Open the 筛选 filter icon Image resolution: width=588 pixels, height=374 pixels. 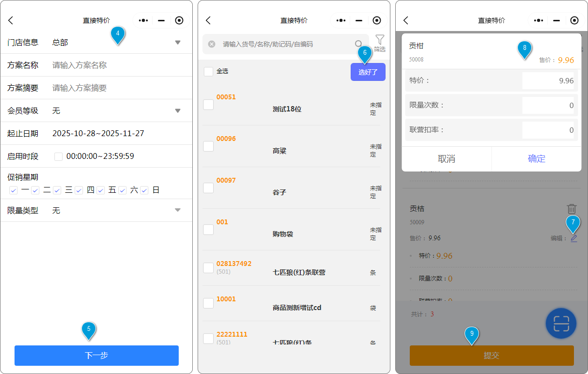pos(380,41)
